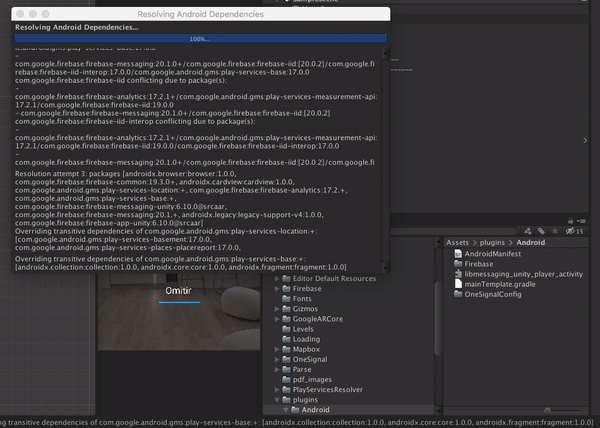
Task: Click 'firebase-iid conflicting due to package(s):' line
Action: tap(121, 80)
